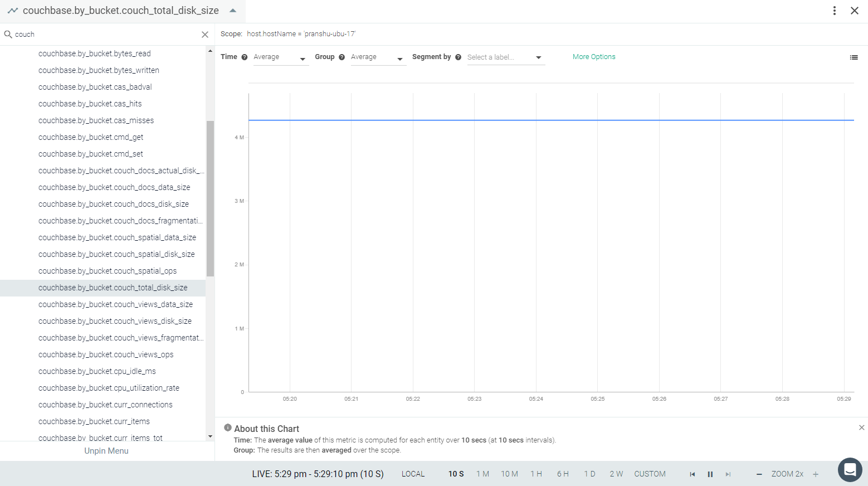This screenshot has height=486, width=868.
Task: Open the three-dot options menu
Action: pyautogui.click(x=835, y=11)
